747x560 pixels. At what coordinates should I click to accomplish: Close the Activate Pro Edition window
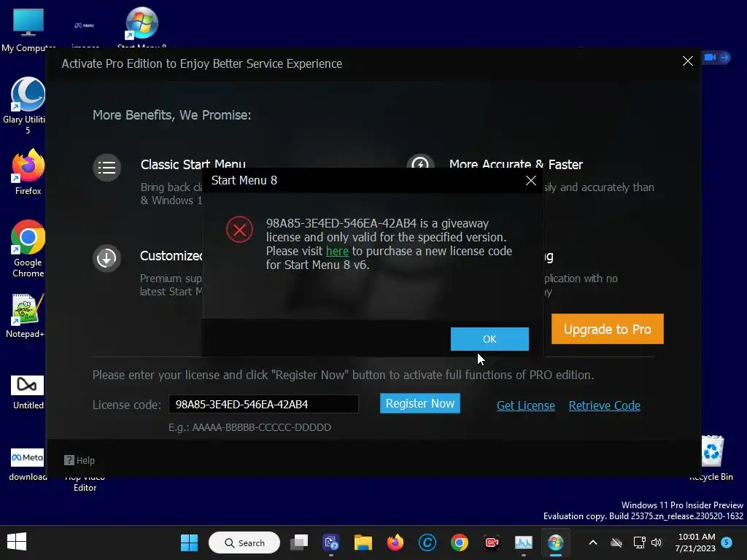[687, 61]
